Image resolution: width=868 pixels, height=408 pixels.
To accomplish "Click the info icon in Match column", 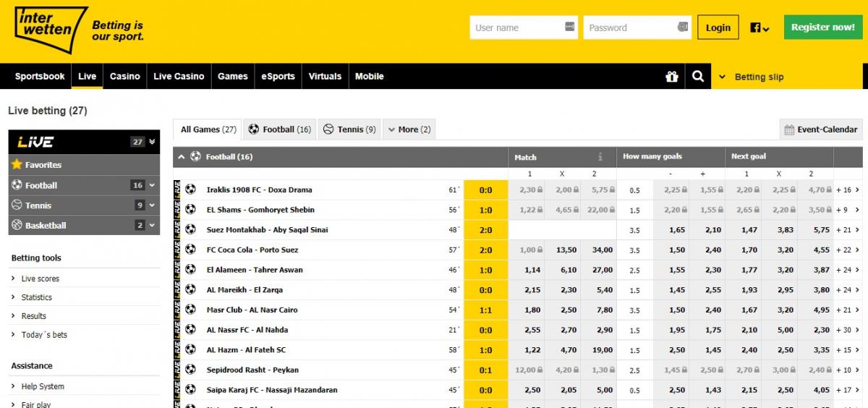I will (x=600, y=157).
